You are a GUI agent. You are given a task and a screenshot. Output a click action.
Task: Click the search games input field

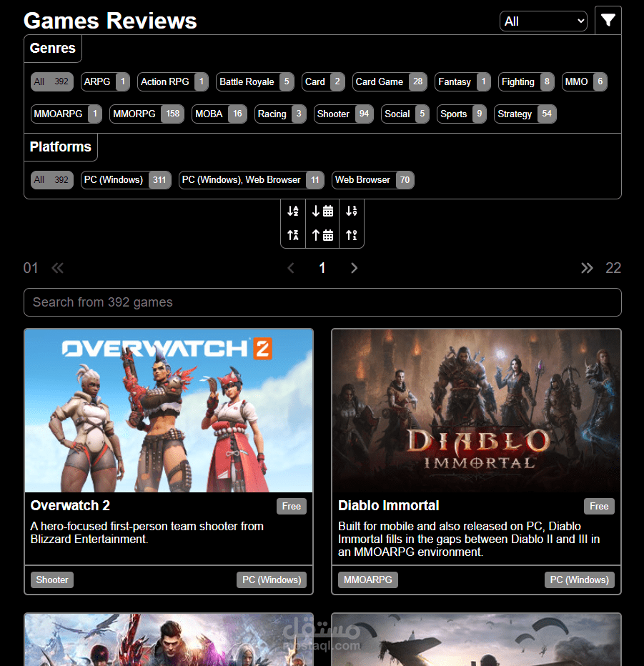click(322, 302)
